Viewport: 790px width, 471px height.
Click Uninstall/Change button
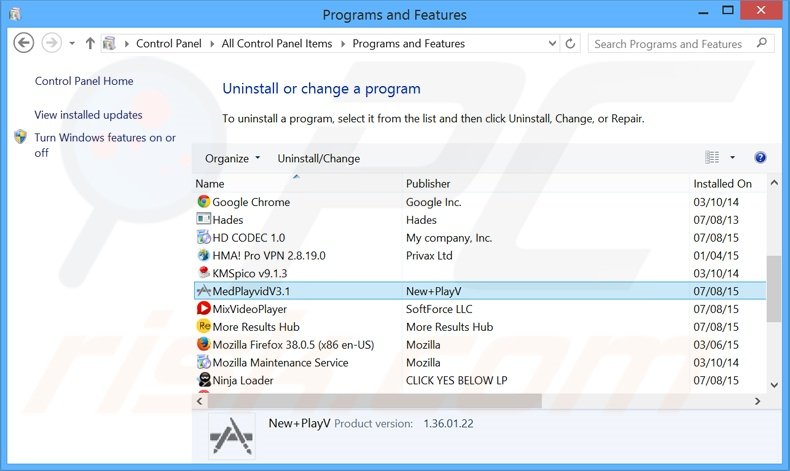point(319,158)
